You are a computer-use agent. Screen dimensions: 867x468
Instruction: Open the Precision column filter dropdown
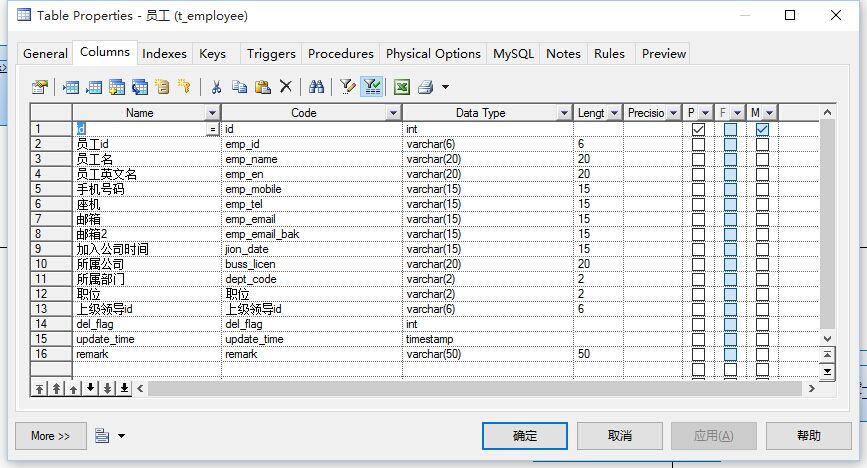pyautogui.click(x=673, y=113)
